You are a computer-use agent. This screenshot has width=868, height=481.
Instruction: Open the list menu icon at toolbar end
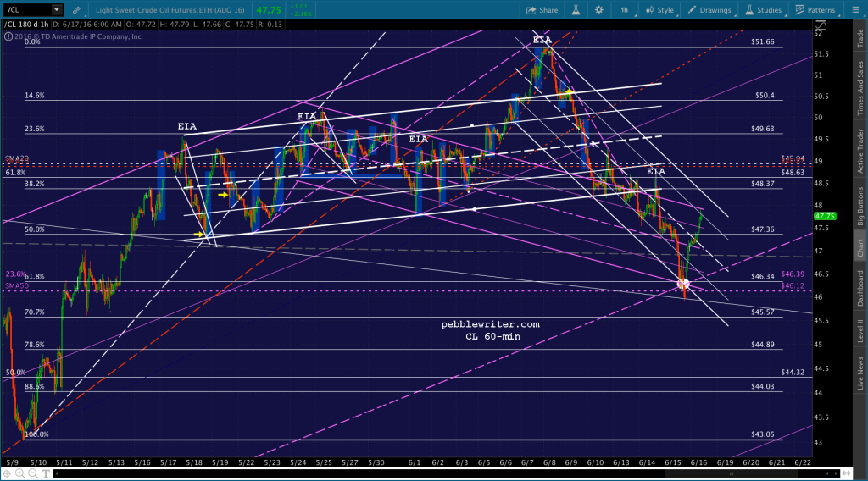point(855,10)
